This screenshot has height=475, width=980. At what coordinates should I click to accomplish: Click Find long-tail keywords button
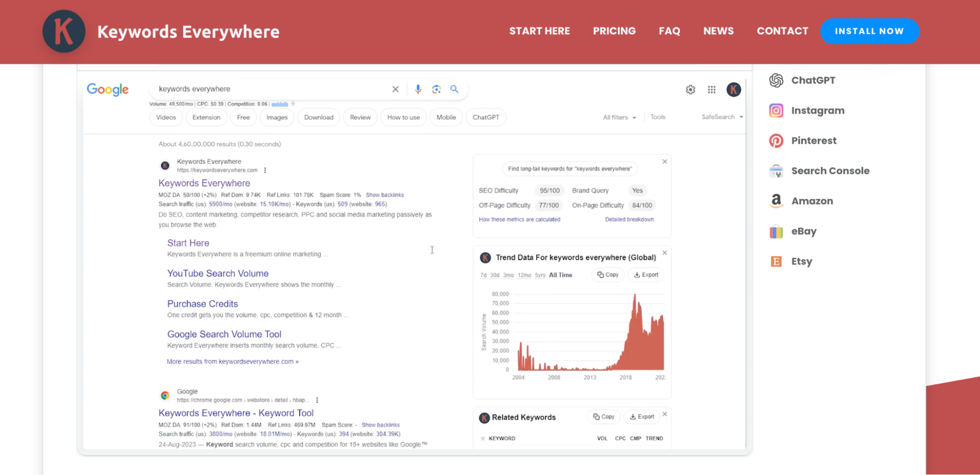tap(570, 169)
